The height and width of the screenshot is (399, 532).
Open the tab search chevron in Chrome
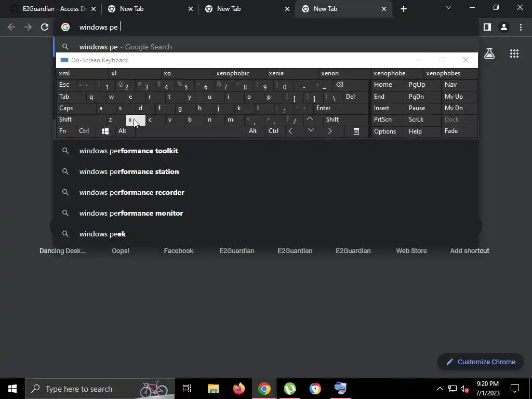click(448, 7)
